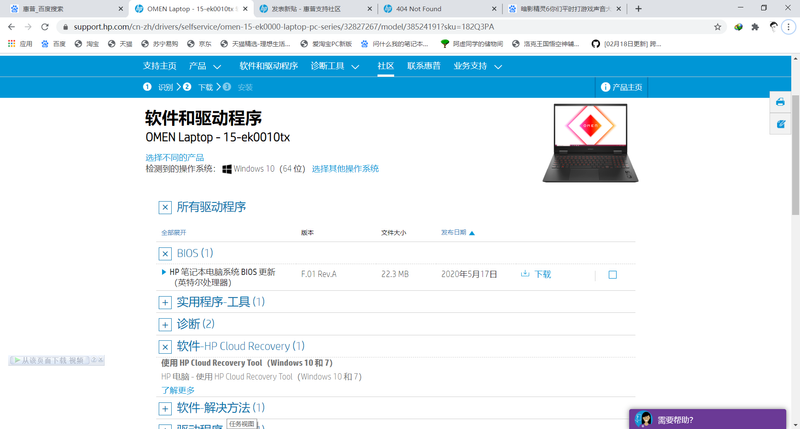Screen dimensions: 800x429
Task: Click the browser back arrow
Action: (x=11, y=27)
